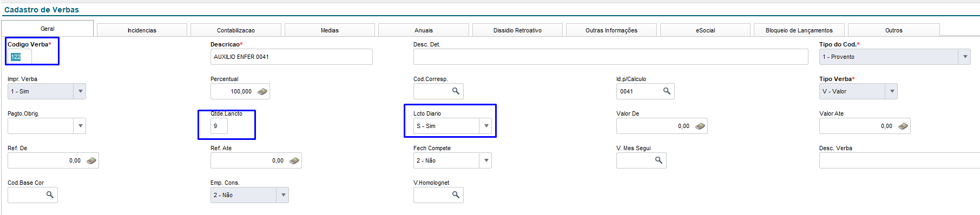Click the Desc. Verba input field
Image resolution: width=980 pixels, height=215 pixels.
[x=899, y=160]
